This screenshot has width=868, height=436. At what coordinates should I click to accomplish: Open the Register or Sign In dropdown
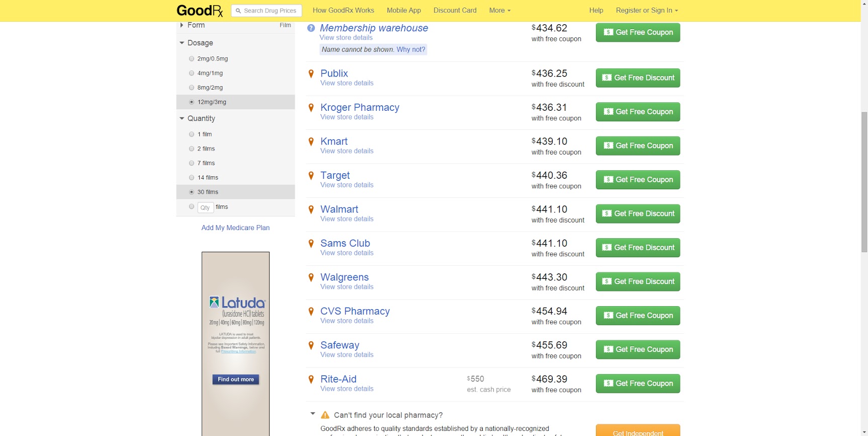click(646, 11)
